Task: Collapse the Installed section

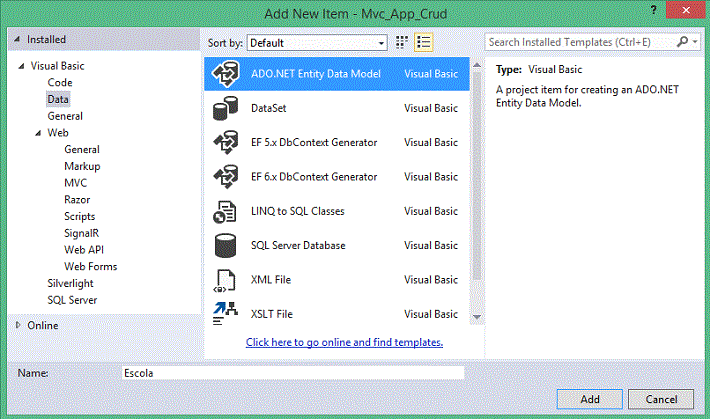Action: pos(17,39)
